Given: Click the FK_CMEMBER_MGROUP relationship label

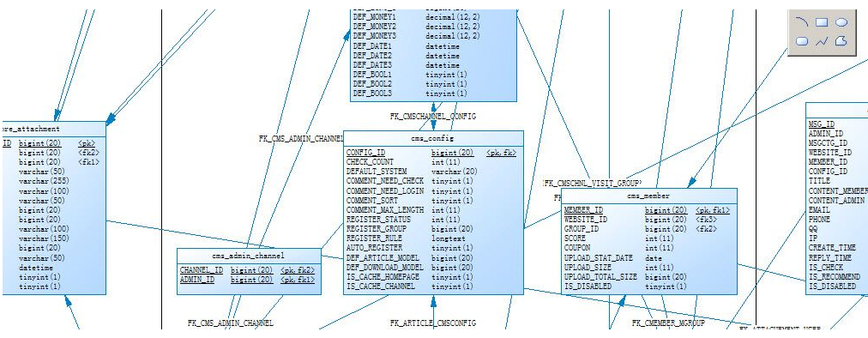Looking at the screenshot, I should tap(669, 323).
